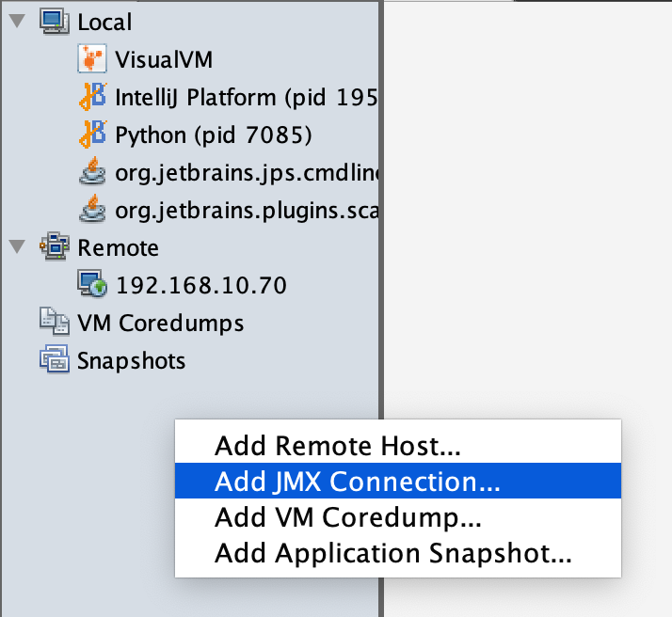The height and width of the screenshot is (617, 672).
Task: Click the Local computer icon
Action: (x=54, y=22)
